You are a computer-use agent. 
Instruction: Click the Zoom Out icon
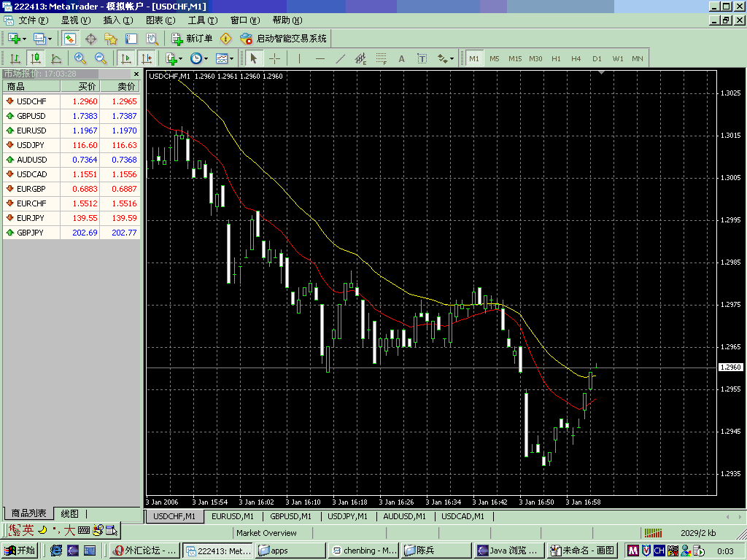(99, 58)
